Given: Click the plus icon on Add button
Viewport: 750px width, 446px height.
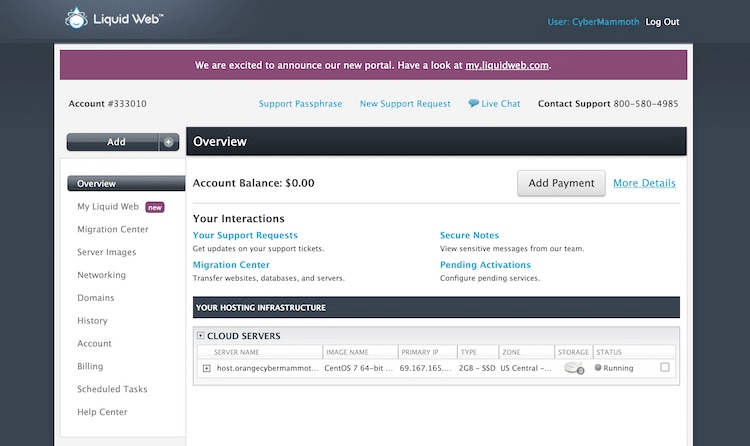Looking at the screenshot, I should click(x=168, y=142).
